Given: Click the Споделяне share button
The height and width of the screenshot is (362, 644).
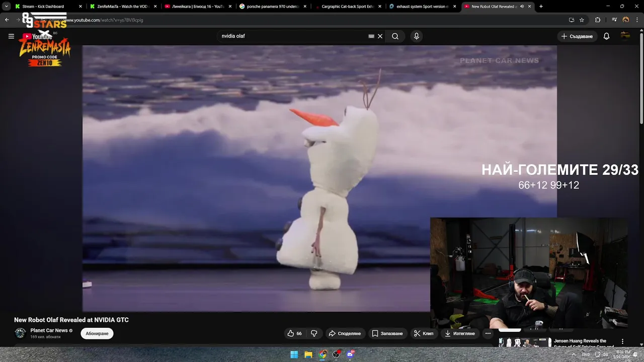Looking at the screenshot, I should click(345, 333).
